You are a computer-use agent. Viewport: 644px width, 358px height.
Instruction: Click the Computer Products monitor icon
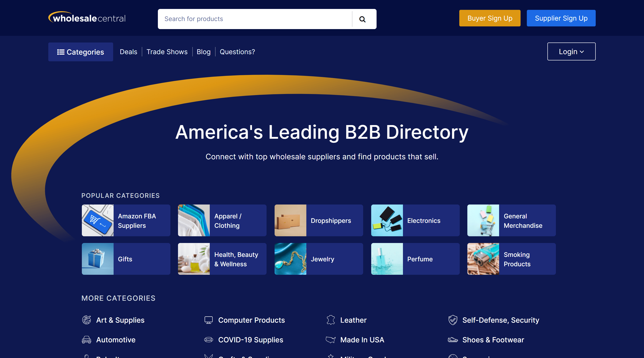208,320
